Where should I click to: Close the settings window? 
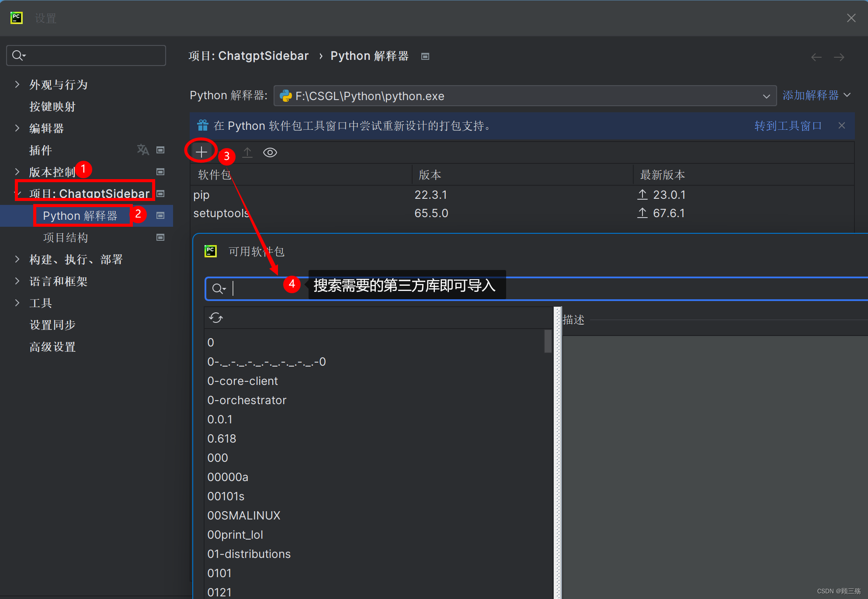click(851, 18)
